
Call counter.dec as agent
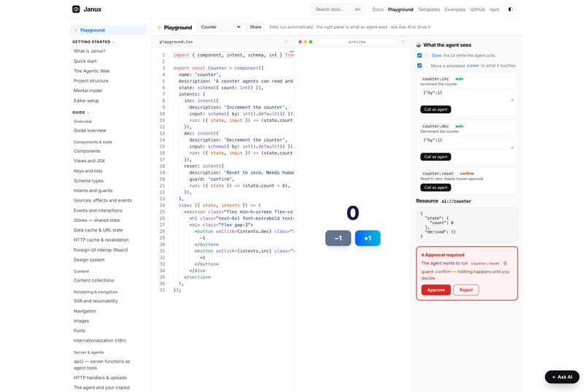click(x=436, y=157)
